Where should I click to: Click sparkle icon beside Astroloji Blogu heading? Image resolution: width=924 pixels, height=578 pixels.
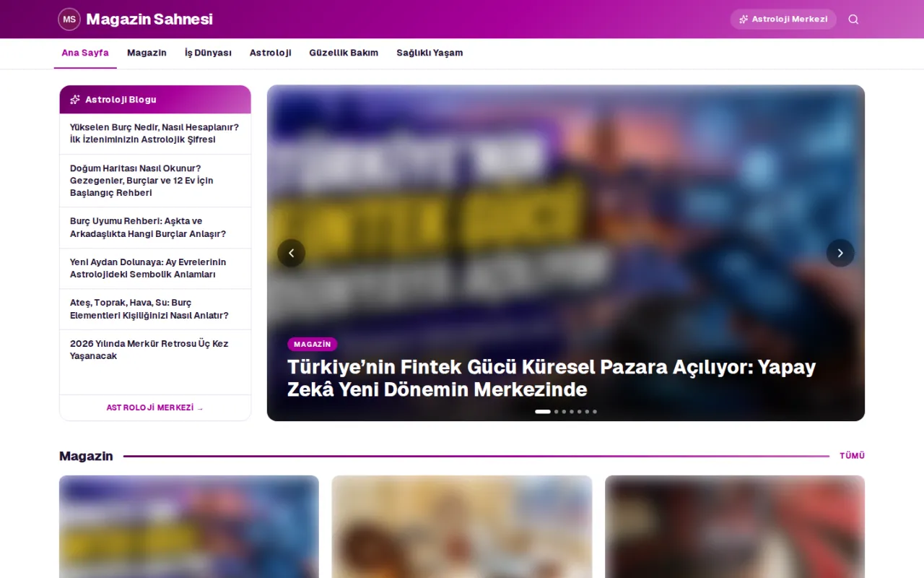pos(75,100)
